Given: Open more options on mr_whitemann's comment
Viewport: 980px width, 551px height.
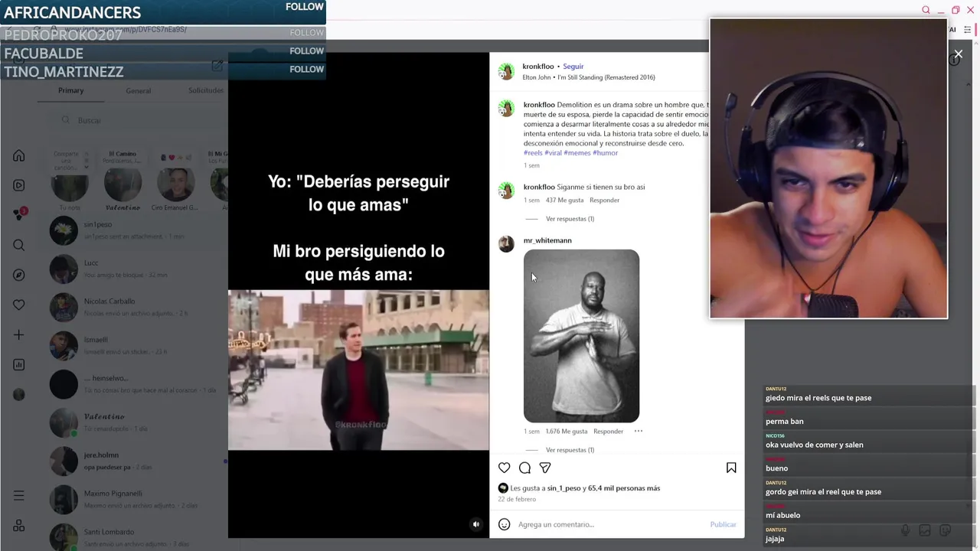Looking at the screenshot, I should click(x=638, y=431).
